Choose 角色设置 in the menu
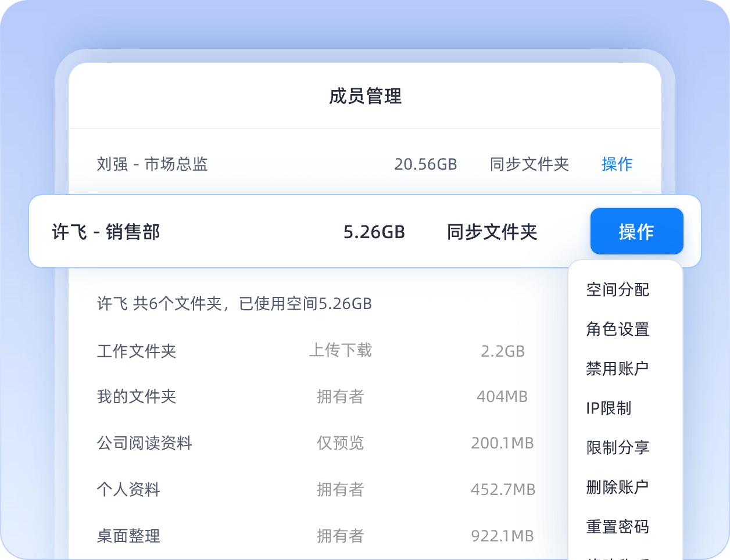This screenshot has width=730, height=560. click(617, 329)
